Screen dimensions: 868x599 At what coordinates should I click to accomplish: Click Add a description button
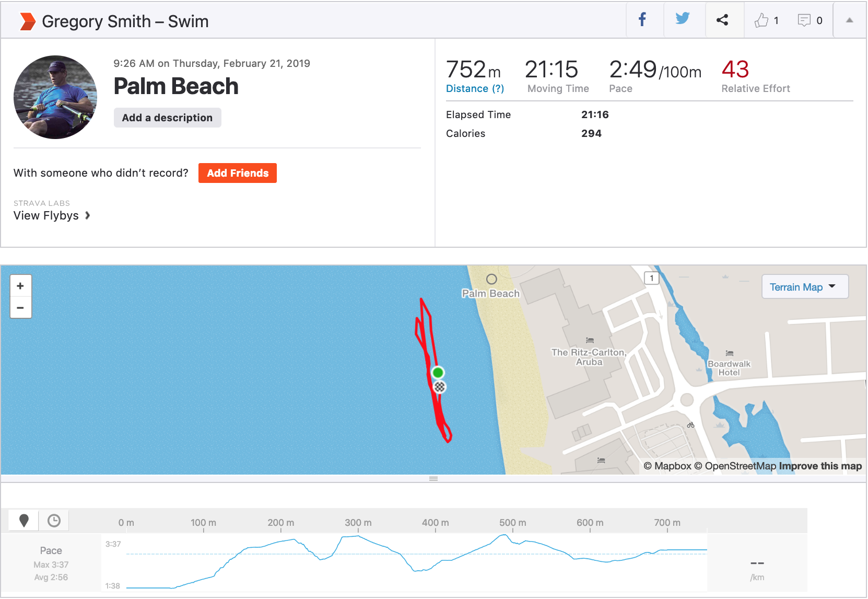click(x=167, y=118)
